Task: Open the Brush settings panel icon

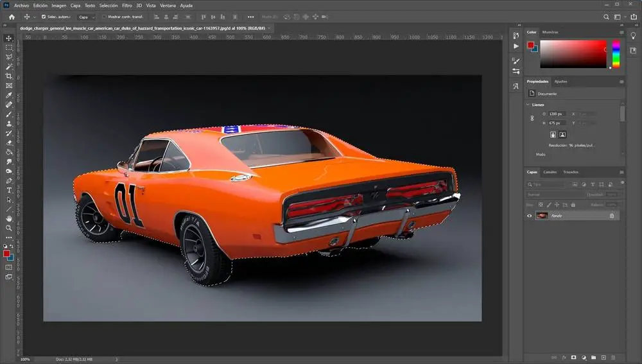Action: point(516,61)
